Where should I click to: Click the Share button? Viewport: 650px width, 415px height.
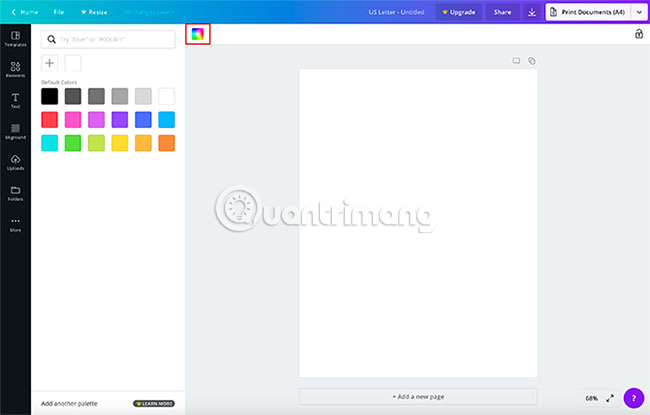click(x=502, y=12)
